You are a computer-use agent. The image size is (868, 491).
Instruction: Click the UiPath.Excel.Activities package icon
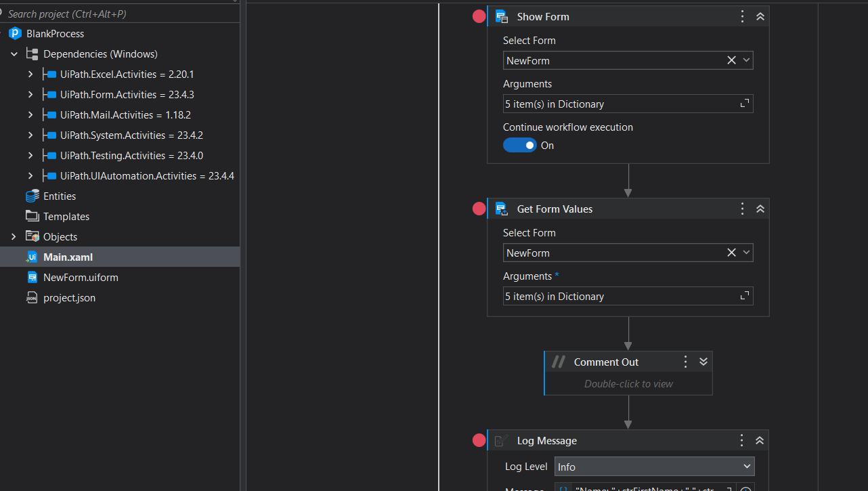tap(49, 74)
